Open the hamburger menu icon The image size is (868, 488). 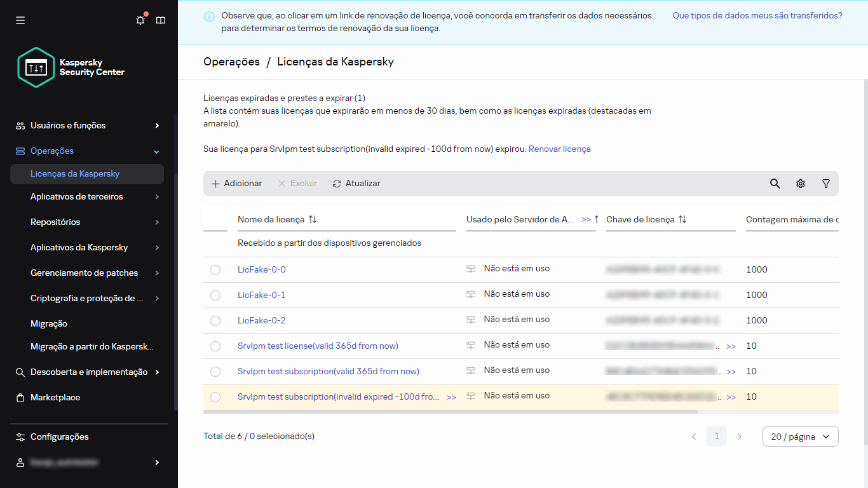click(20, 20)
